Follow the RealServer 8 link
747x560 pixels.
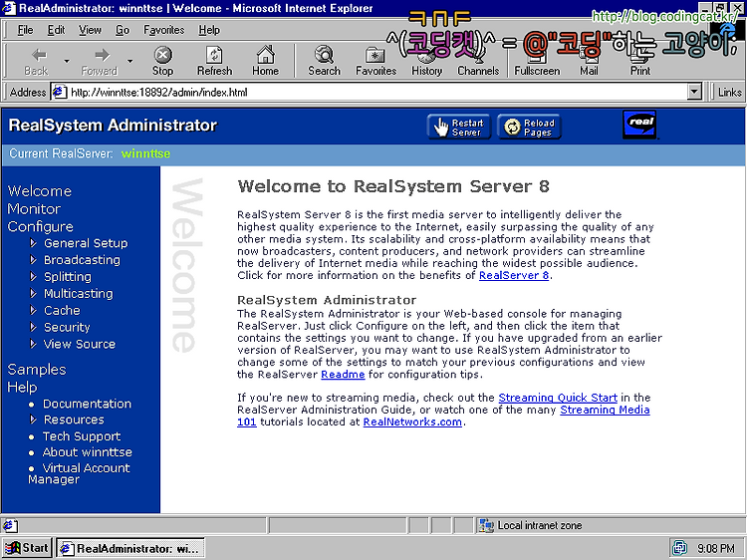pyautogui.click(x=514, y=275)
